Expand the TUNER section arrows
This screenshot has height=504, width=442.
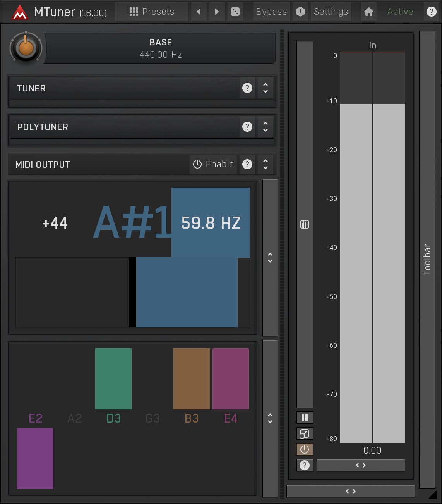(x=266, y=88)
